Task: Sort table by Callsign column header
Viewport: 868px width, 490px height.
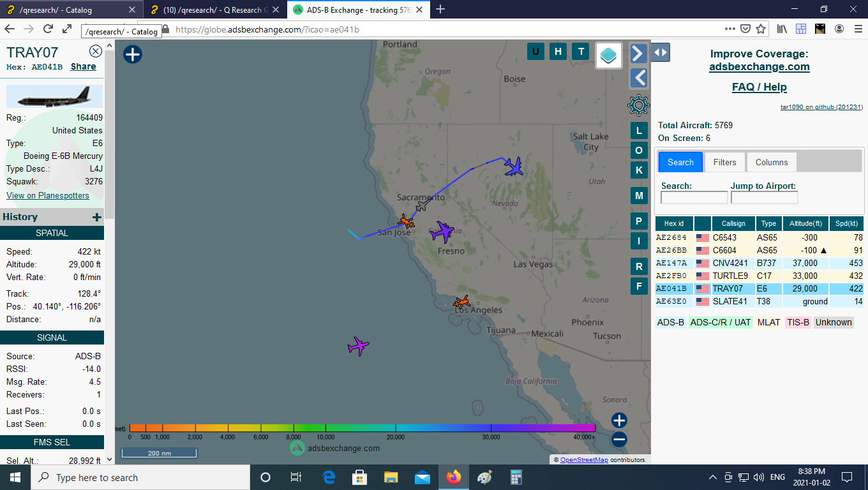Action: point(733,223)
